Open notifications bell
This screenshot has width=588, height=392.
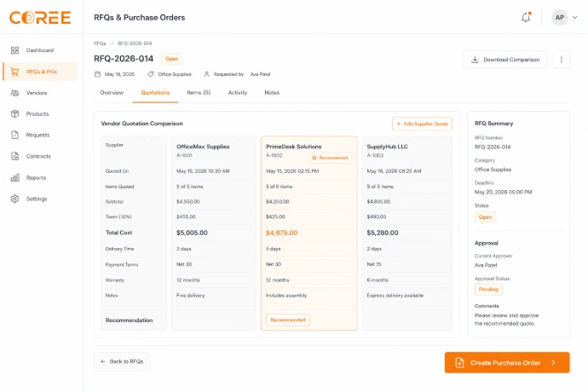point(526,17)
